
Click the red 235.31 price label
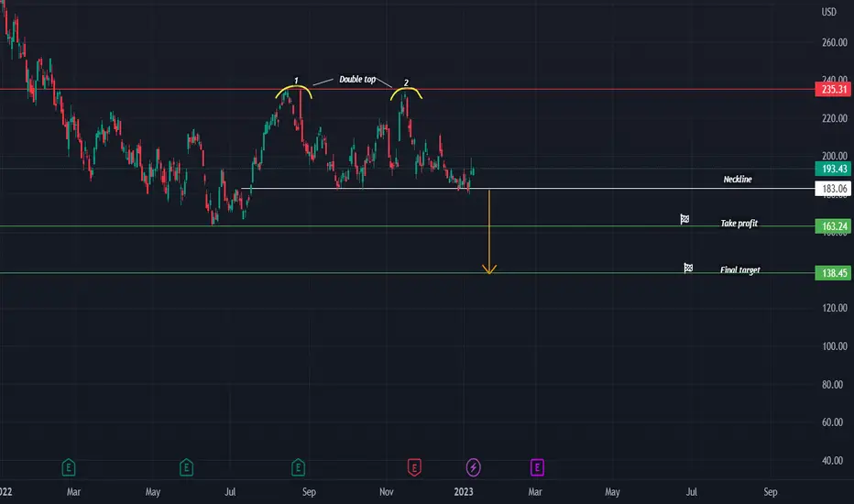834,90
